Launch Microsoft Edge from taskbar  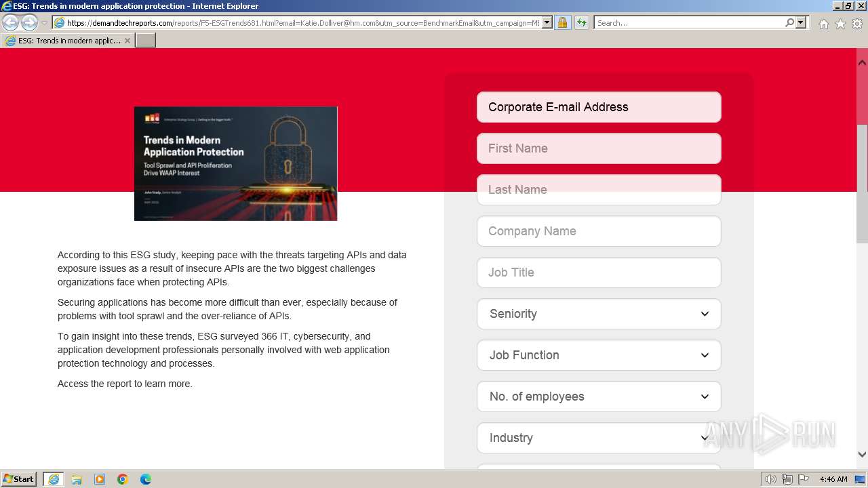pyautogui.click(x=146, y=479)
